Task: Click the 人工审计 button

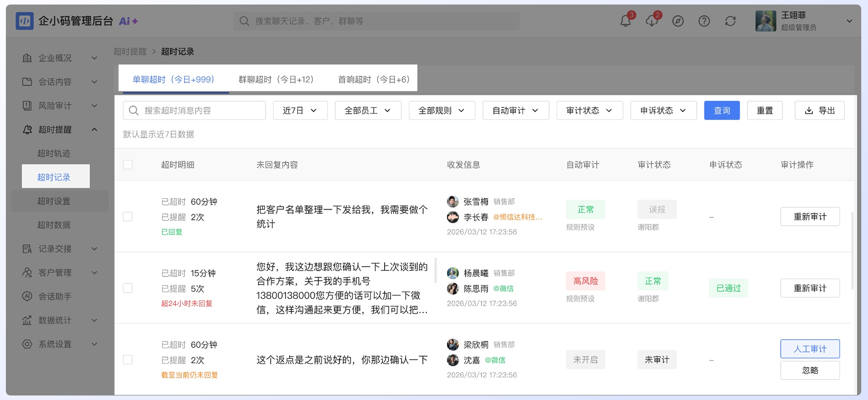Action: [x=810, y=349]
